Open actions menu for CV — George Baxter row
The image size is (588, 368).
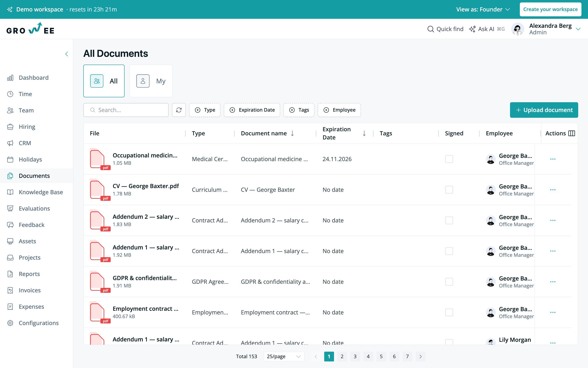(553, 190)
